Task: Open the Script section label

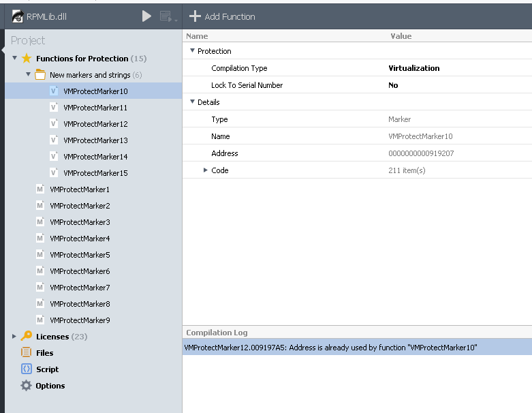Action: click(x=47, y=369)
